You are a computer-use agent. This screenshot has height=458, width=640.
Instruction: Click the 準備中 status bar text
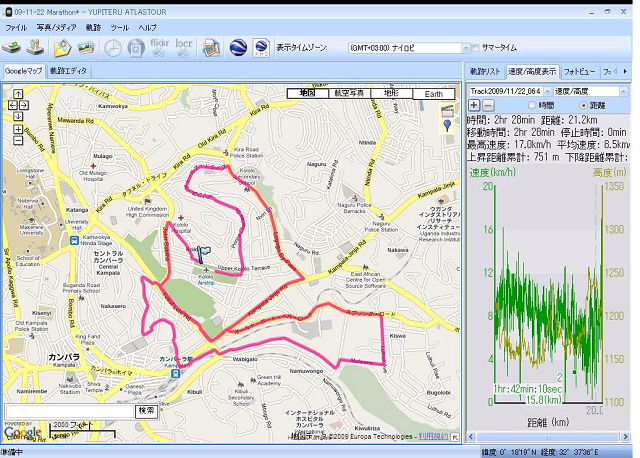12,453
